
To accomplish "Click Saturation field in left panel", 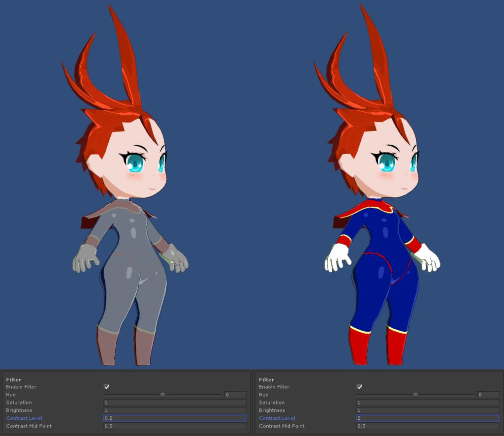I will click(x=175, y=403).
